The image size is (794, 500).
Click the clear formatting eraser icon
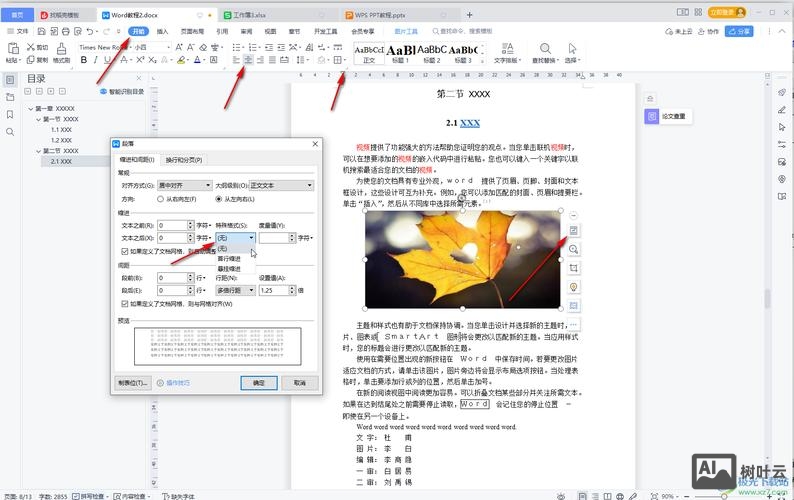tap(203, 47)
